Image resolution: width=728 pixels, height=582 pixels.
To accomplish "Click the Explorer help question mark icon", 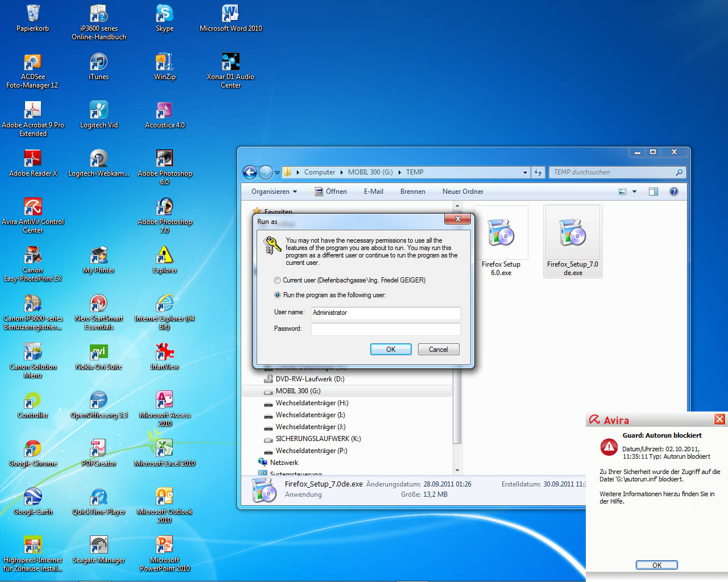I will click(x=674, y=192).
